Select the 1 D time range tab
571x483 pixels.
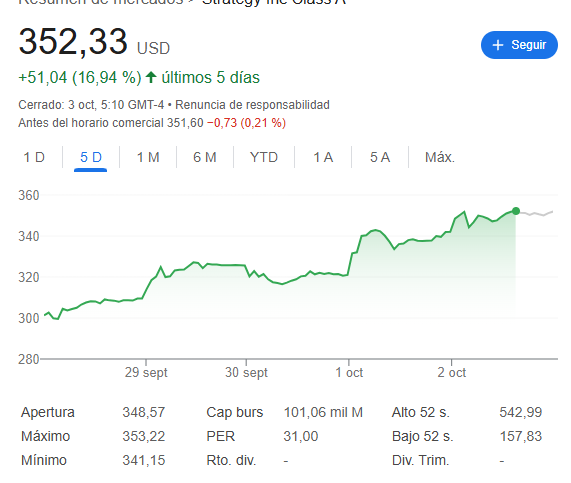point(34,157)
